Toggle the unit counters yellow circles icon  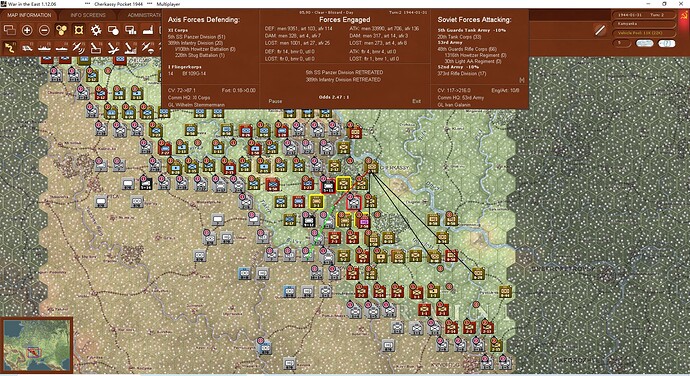point(61,30)
